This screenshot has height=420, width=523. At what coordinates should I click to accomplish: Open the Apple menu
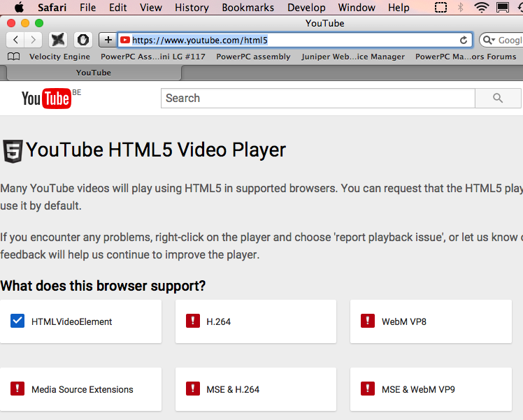coord(19,7)
